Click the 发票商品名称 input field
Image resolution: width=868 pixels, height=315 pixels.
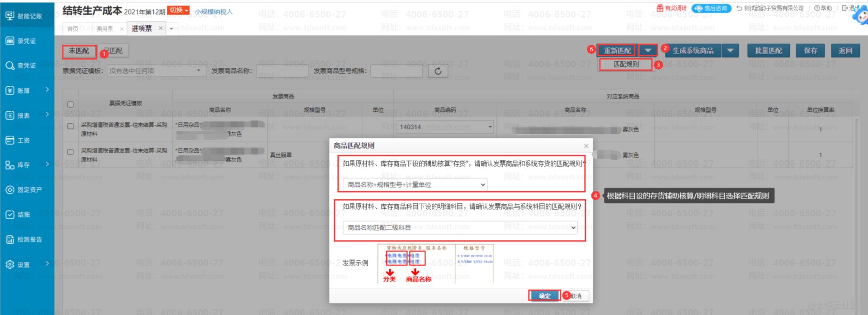(x=282, y=71)
